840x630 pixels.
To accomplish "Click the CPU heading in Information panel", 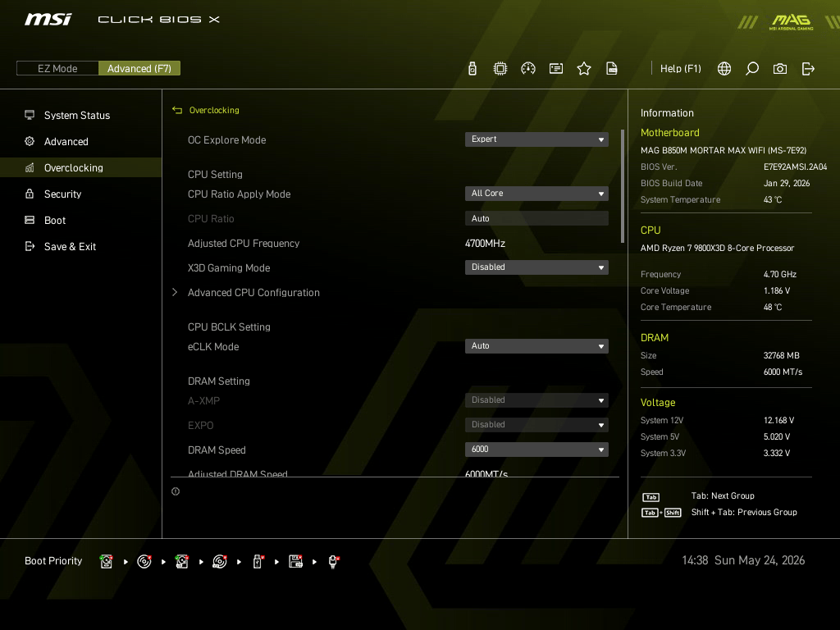I will tap(651, 230).
